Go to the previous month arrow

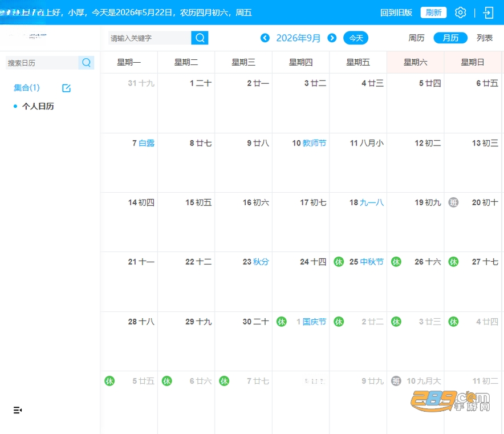[x=265, y=38]
